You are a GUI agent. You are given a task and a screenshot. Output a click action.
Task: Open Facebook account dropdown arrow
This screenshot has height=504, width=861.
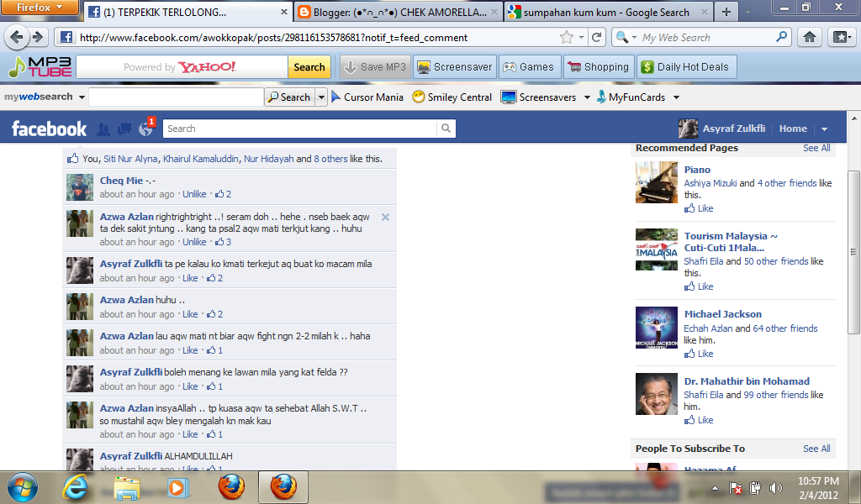point(824,129)
